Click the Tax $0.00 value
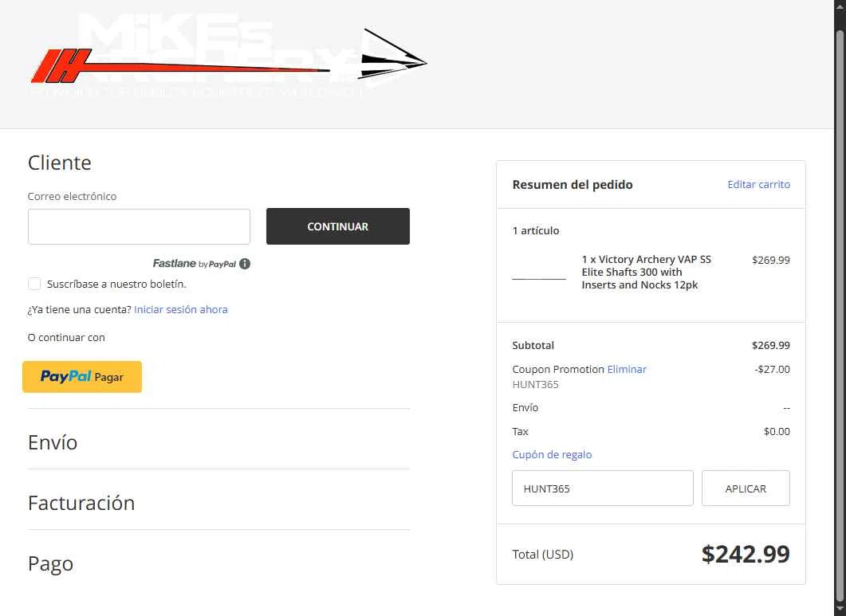The image size is (846, 616). 777,432
